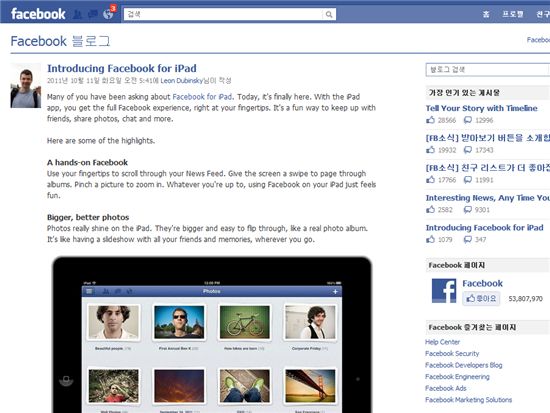Click like icon beside 17766
The height and width of the screenshot is (413, 550).
coord(430,180)
